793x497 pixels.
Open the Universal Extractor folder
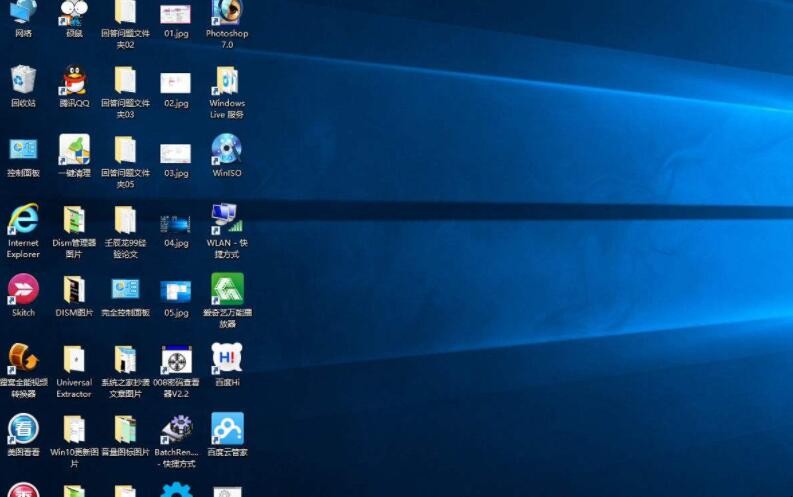[74, 359]
